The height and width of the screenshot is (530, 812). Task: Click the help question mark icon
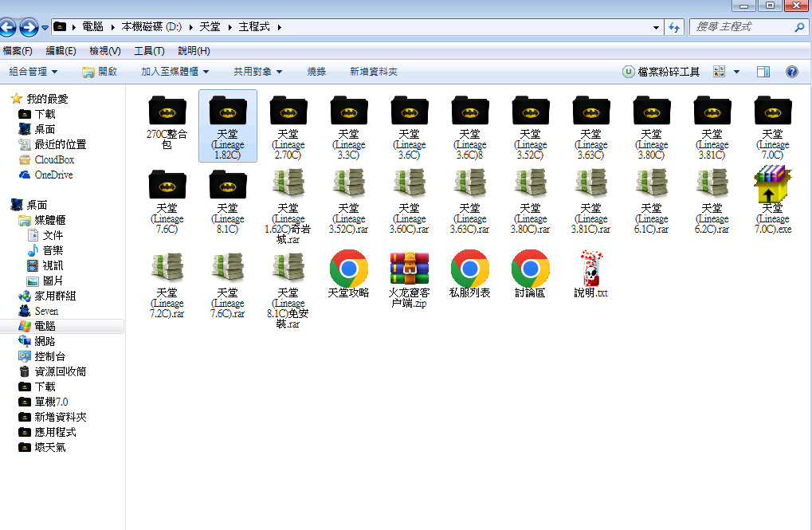coord(792,72)
